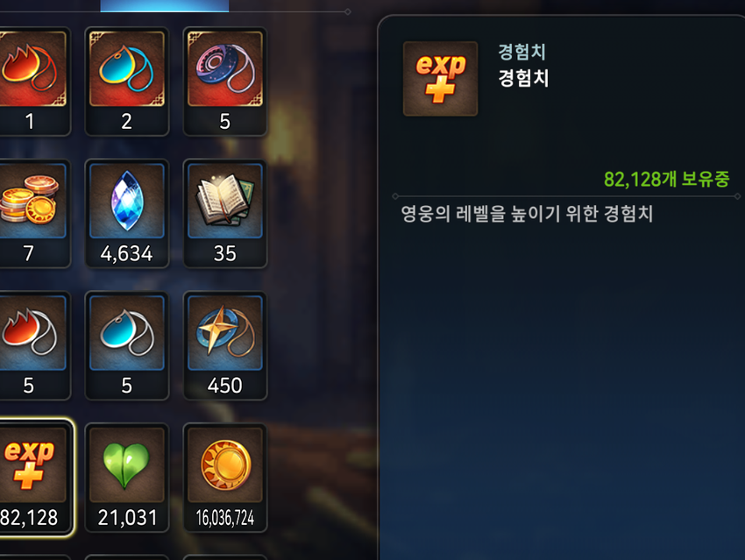
Task: Click the white 경험치 item title
Action: click(523, 78)
